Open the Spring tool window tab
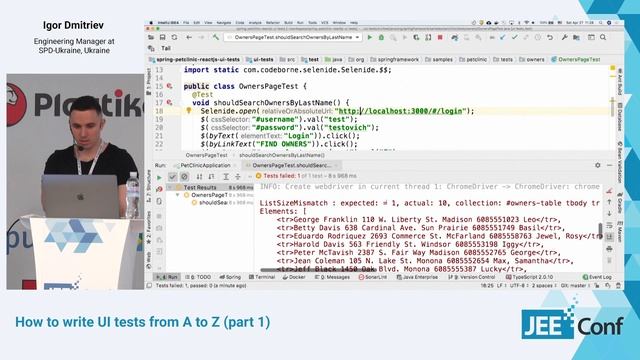Viewport: 640px width, 360px height. point(230,277)
